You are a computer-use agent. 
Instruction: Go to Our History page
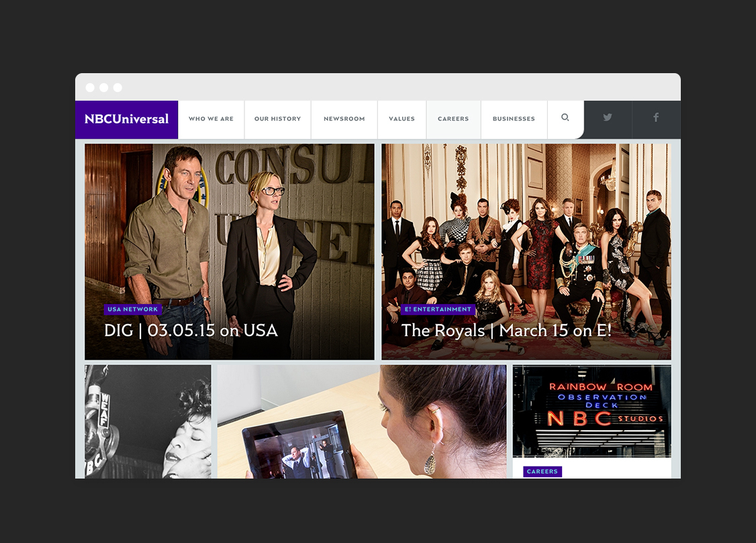pos(277,119)
